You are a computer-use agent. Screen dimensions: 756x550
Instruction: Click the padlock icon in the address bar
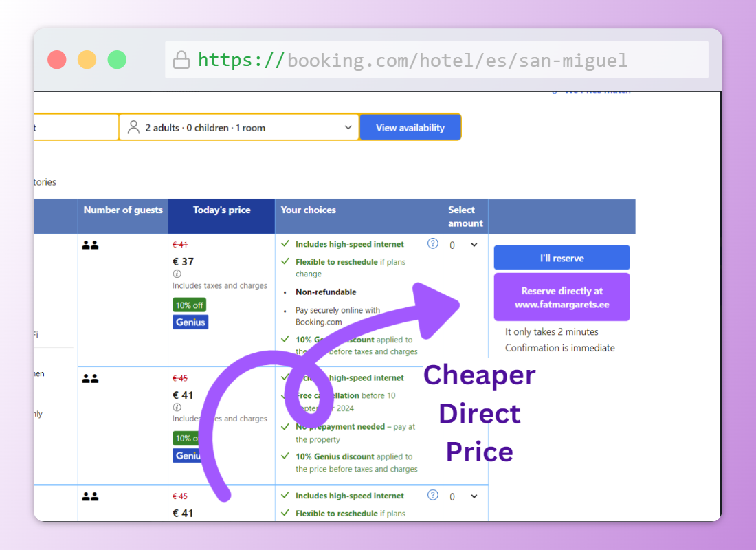click(181, 60)
